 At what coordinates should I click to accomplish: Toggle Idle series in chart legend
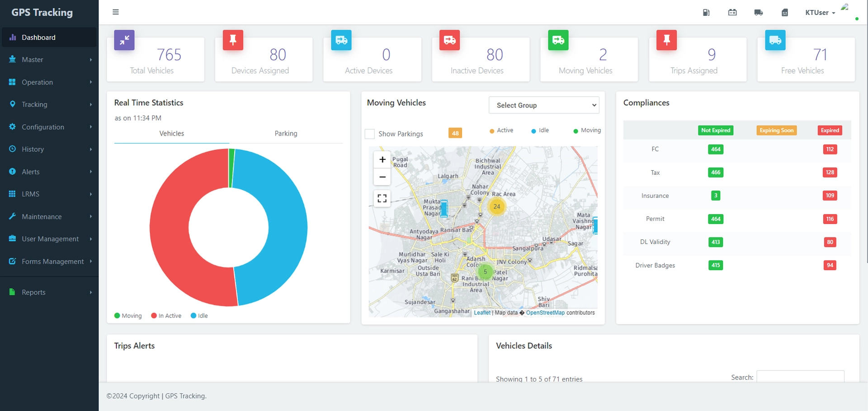point(199,316)
